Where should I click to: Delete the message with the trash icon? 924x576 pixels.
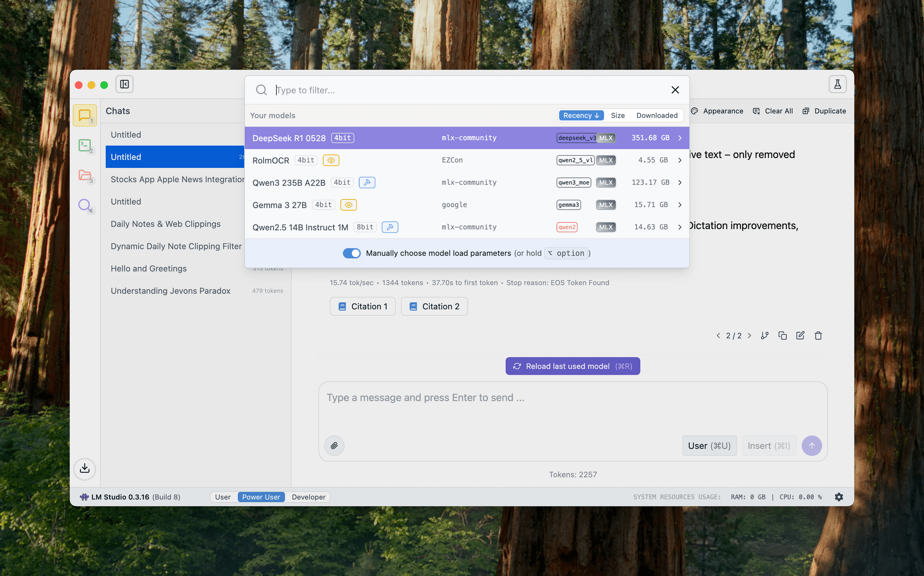(x=818, y=335)
